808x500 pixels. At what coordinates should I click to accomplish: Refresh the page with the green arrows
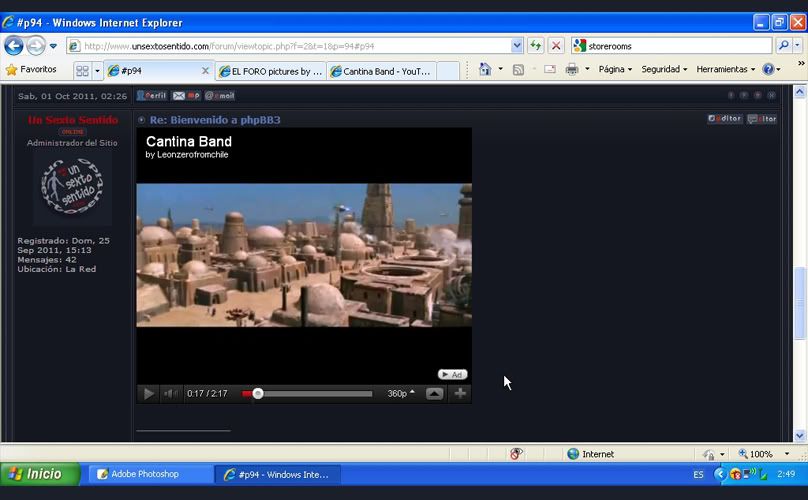[535, 46]
